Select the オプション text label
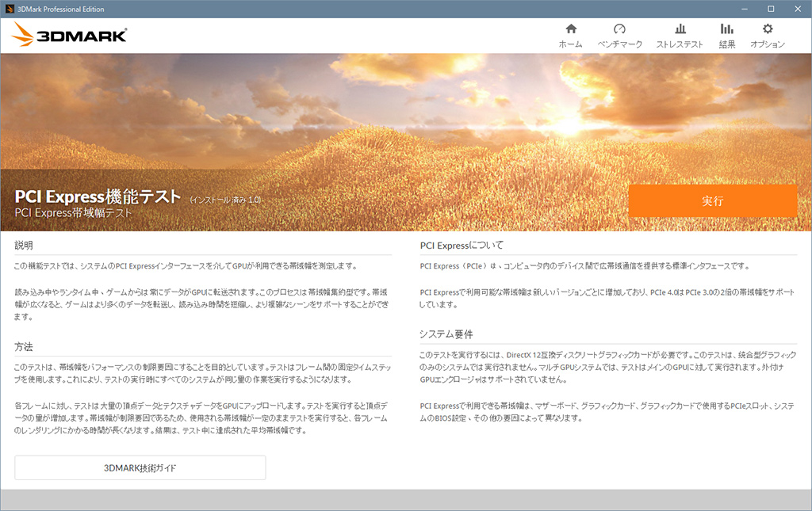Image resolution: width=812 pixels, height=511 pixels. 767,44
